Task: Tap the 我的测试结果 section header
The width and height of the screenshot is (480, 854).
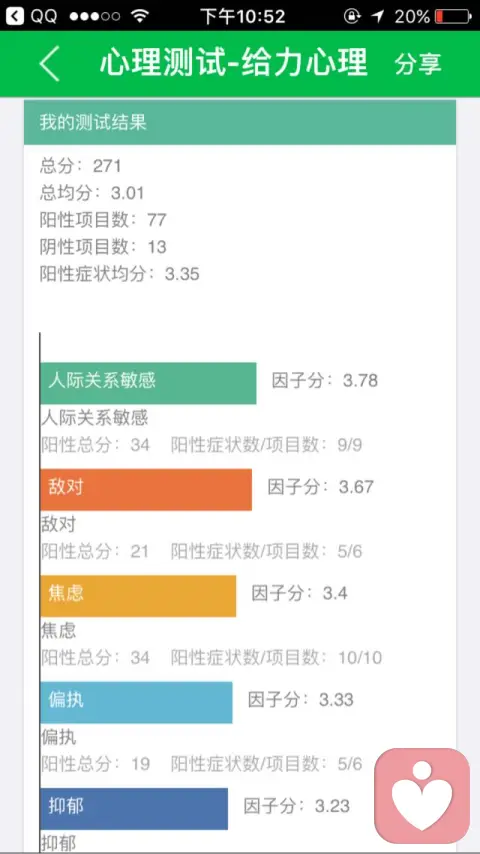Action: (x=240, y=123)
